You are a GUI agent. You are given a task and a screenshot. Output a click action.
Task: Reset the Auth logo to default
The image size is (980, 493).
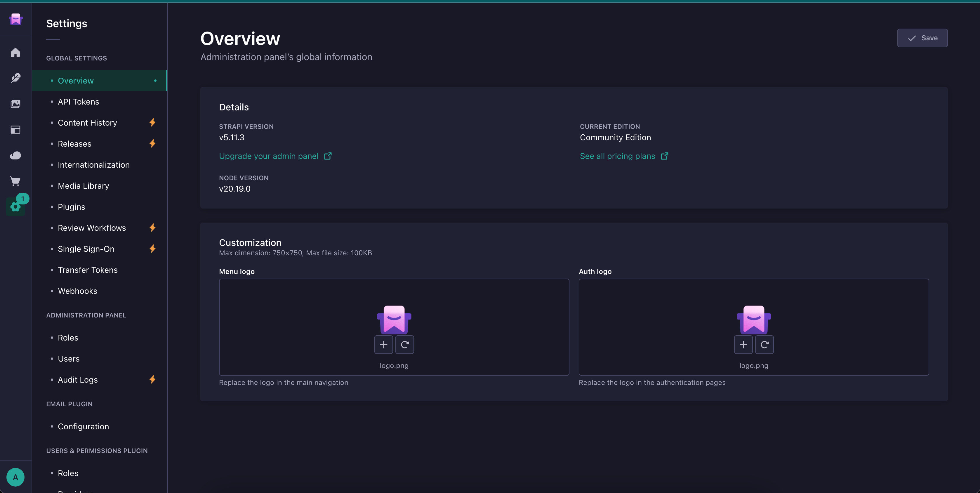764,345
